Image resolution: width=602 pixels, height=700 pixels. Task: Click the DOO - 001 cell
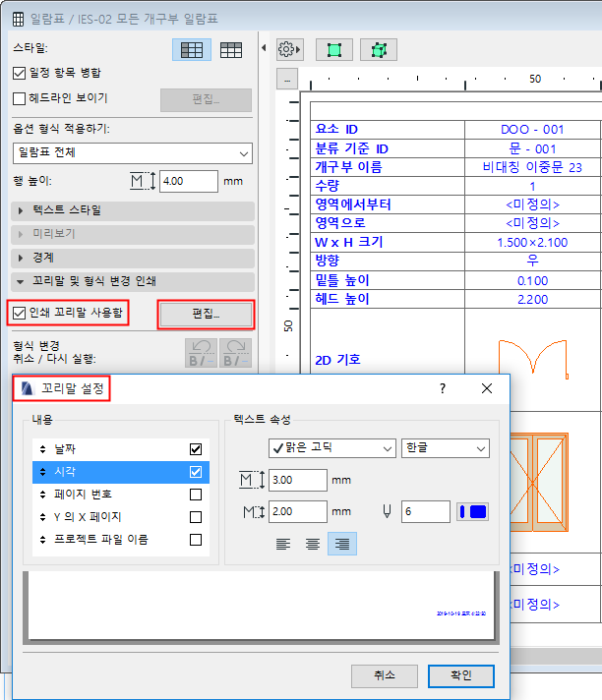point(532,130)
